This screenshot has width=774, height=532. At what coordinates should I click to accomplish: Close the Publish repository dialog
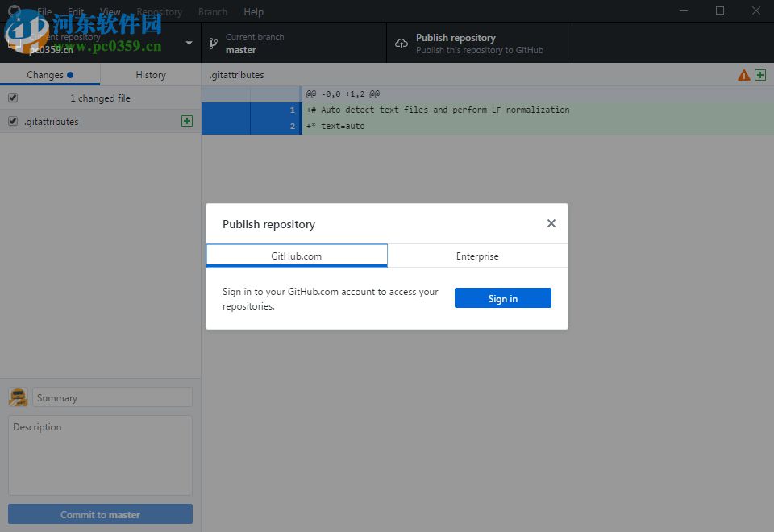point(551,223)
